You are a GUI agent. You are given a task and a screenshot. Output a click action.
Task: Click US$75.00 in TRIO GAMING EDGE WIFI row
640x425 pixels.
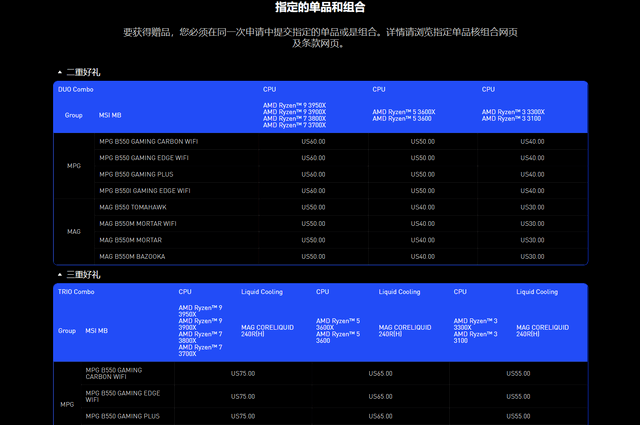tap(243, 396)
